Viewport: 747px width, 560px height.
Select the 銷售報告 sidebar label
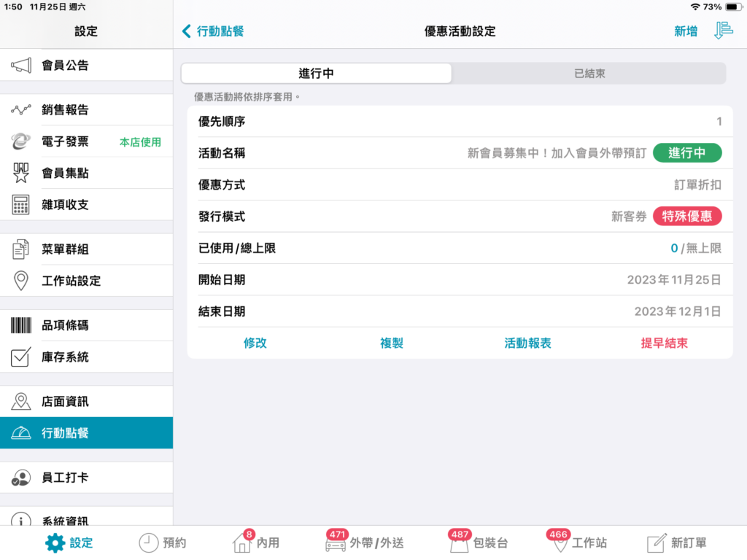pyautogui.click(x=65, y=110)
